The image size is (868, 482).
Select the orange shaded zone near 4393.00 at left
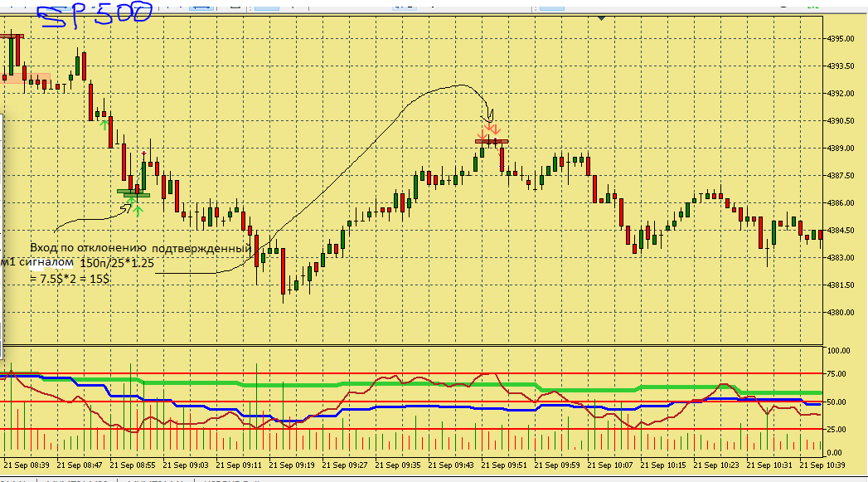click(27, 78)
